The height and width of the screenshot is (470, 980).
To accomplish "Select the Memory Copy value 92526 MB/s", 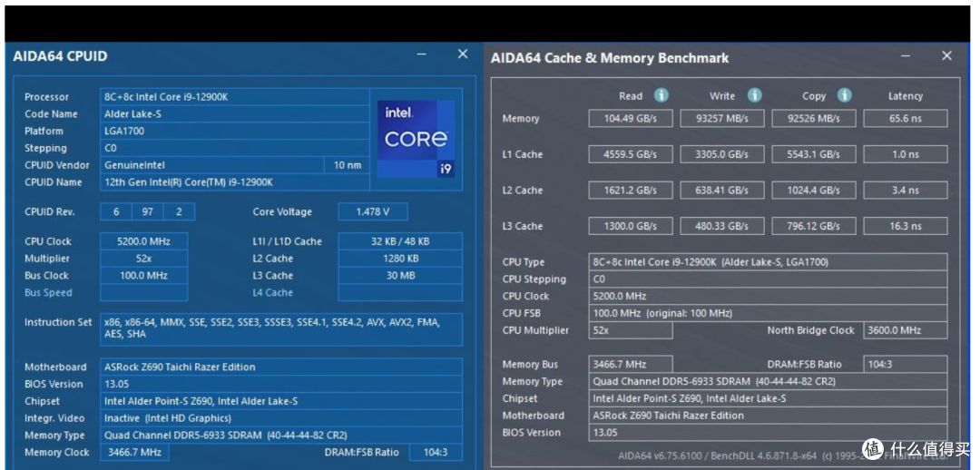I will 813,119.
